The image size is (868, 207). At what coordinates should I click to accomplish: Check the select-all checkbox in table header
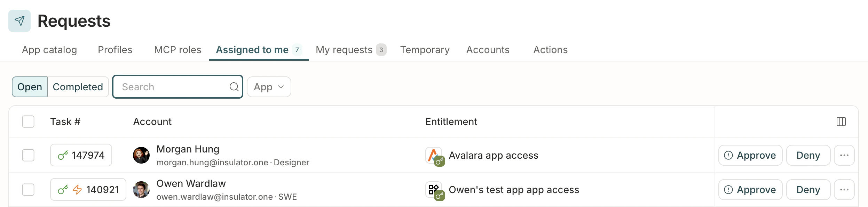[28, 122]
